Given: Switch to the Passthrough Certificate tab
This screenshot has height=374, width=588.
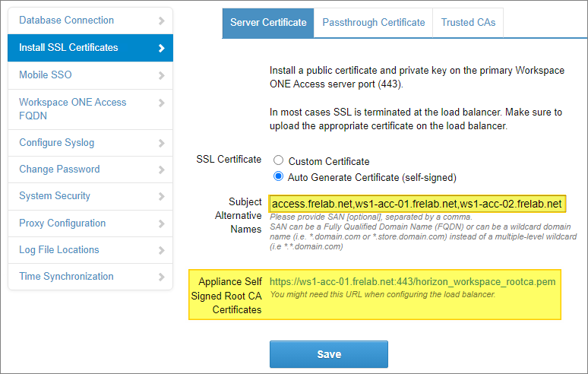Looking at the screenshot, I should (373, 23).
